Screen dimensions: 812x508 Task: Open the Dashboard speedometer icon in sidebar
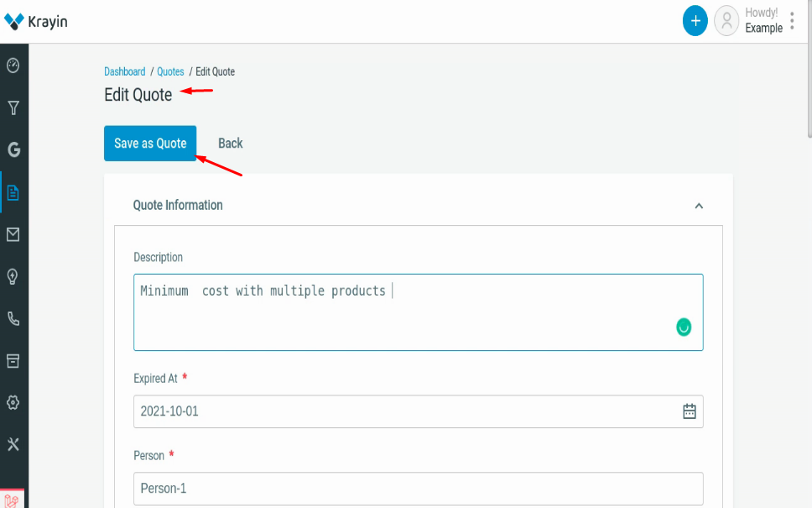click(13, 65)
